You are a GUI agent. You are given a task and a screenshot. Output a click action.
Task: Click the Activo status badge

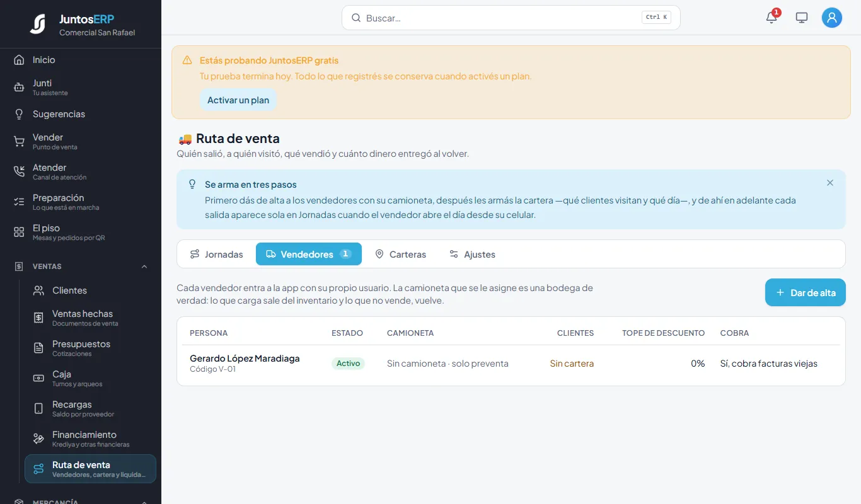pyautogui.click(x=348, y=364)
